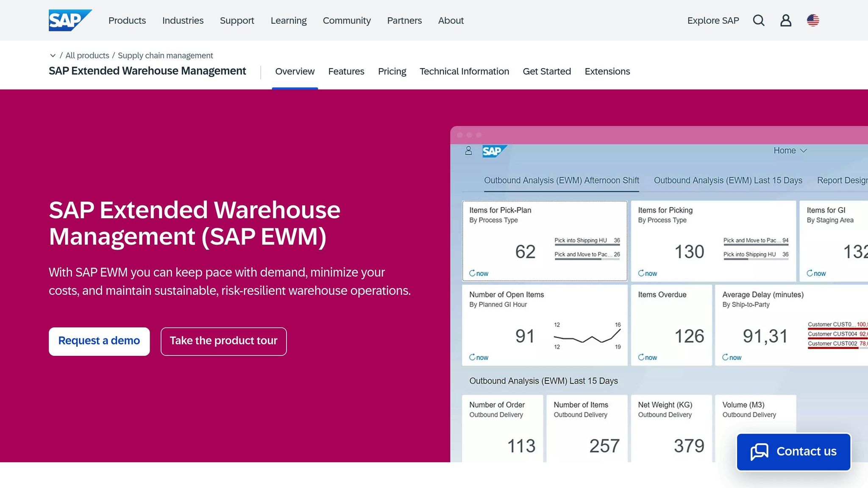Open the Items for Pick-Plan tile
This screenshot has width=868, height=488.
pos(545,241)
